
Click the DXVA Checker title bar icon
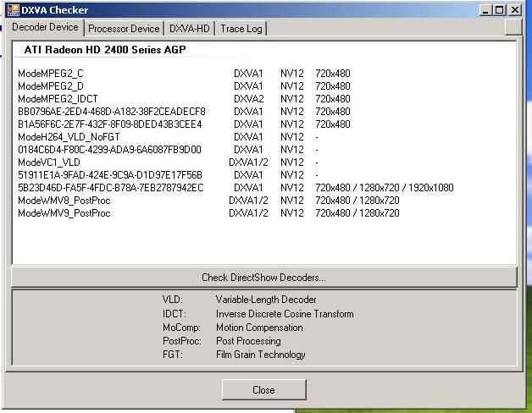(14, 10)
